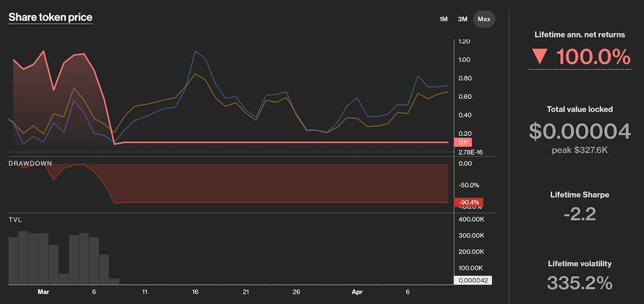Click the peak $327.6K text
The height and width of the screenshot is (304, 644).
[580, 150]
